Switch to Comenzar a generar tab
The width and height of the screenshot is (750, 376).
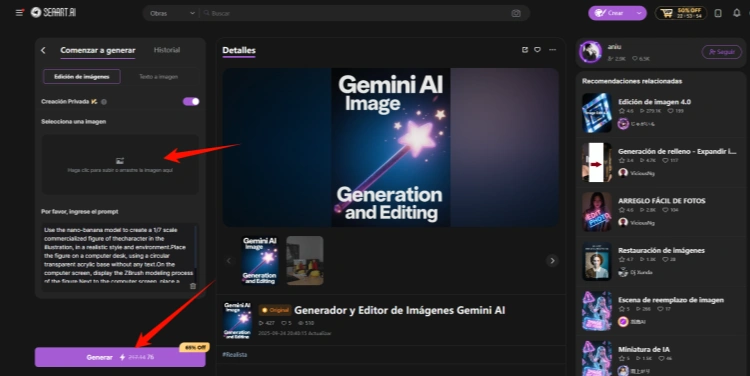point(98,50)
